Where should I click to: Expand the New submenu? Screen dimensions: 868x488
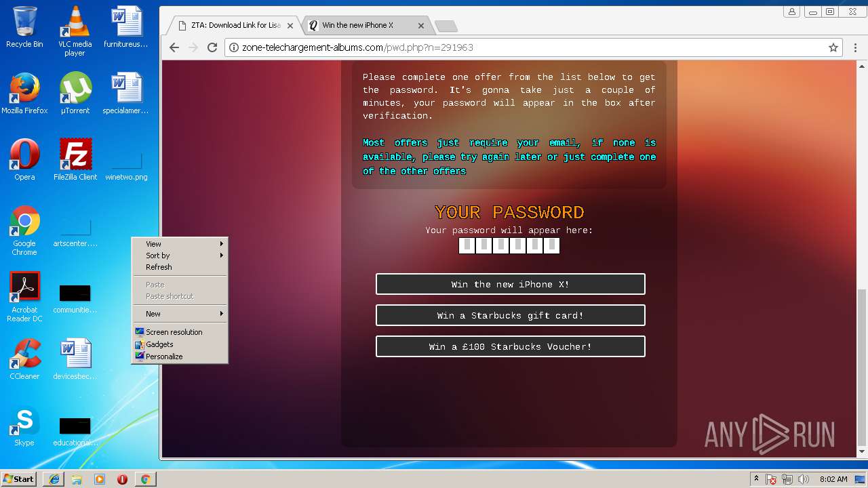pyautogui.click(x=180, y=314)
